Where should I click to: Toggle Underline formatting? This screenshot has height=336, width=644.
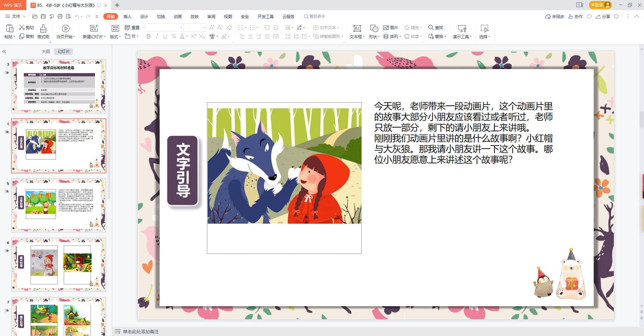165,36
